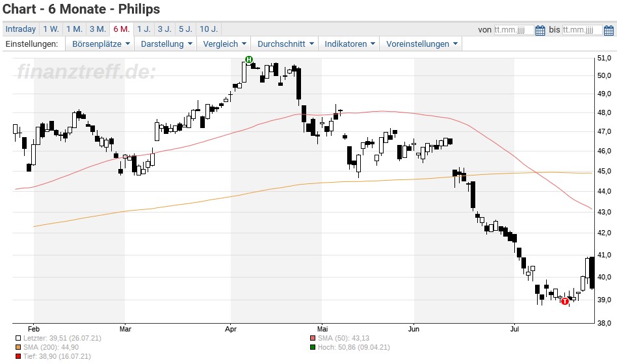Select the 5 J. time range tab
This screenshot has height=364, width=617.
185,29
